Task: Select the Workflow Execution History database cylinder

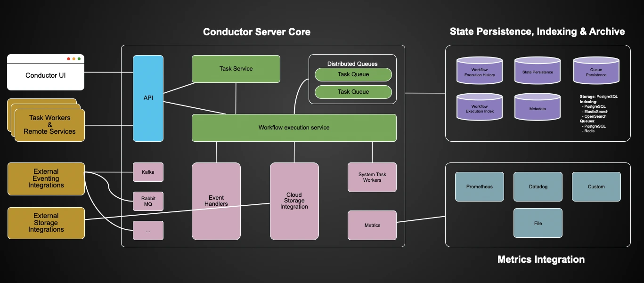Action: click(x=479, y=70)
